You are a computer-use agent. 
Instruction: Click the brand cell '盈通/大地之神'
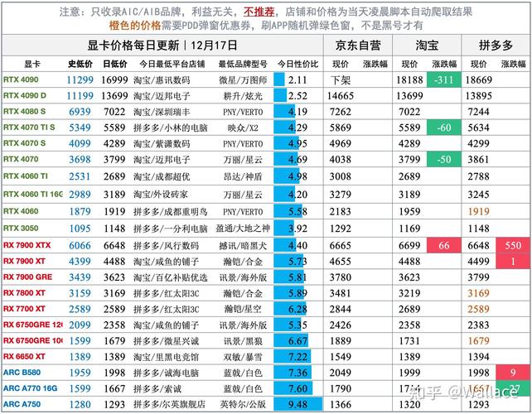(243, 229)
